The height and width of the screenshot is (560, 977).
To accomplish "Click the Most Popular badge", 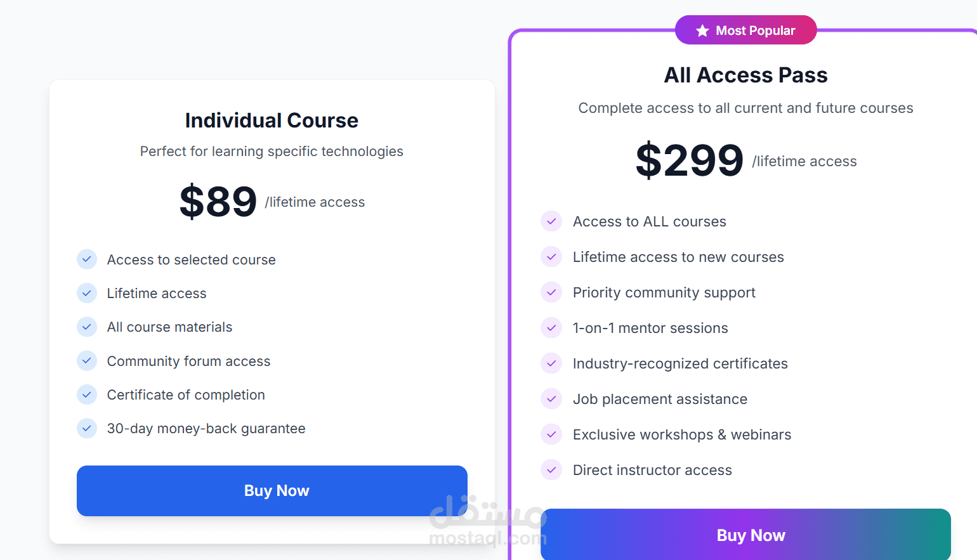I will click(x=746, y=30).
